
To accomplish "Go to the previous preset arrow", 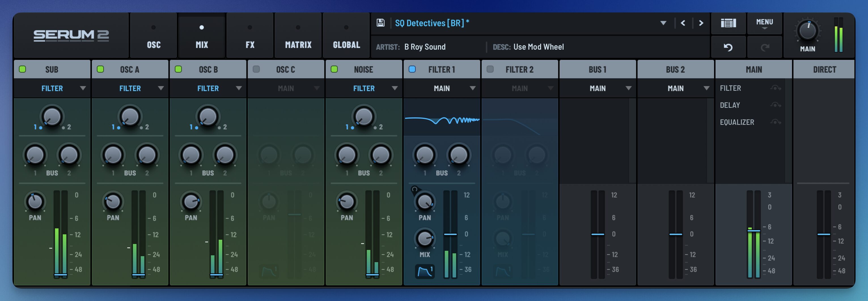I will click(683, 23).
